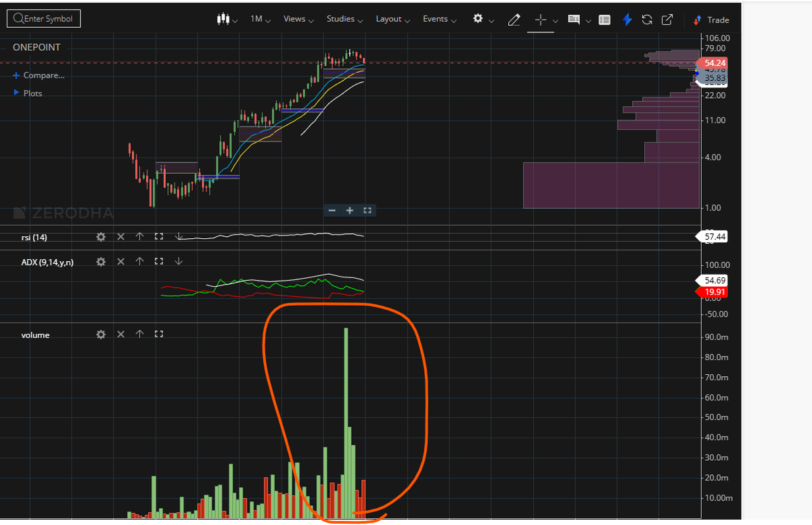Viewport: 812px width, 525px height.
Task: Expand the arrow beside the toolbar gear
Action: (491, 20)
